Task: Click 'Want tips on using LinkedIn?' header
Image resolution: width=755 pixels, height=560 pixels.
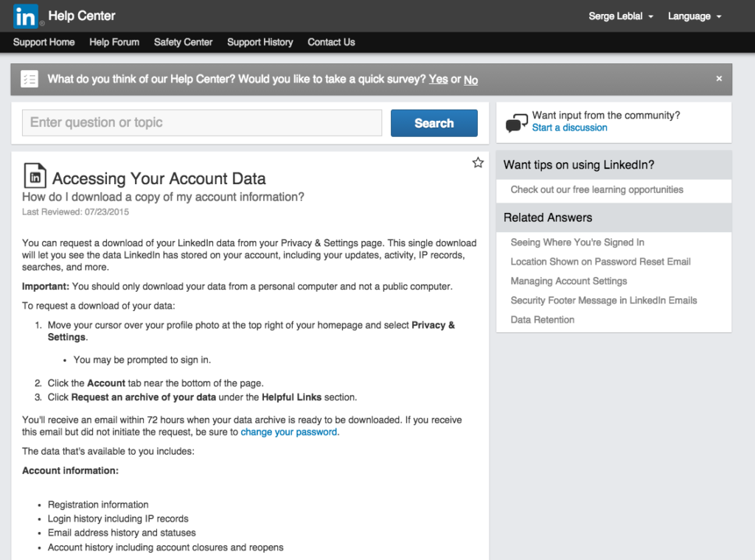Action: pos(579,165)
